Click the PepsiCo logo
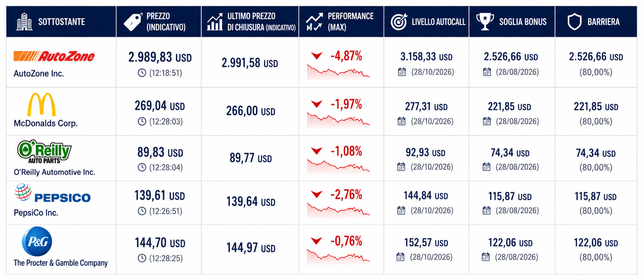Screen dimensions: 644x280 (x=53, y=194)
